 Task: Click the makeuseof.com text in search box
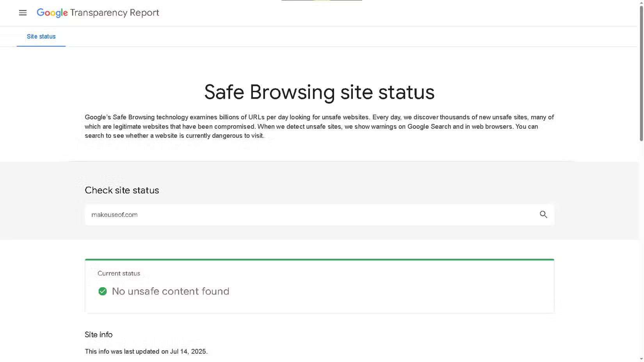click(114, 215)
